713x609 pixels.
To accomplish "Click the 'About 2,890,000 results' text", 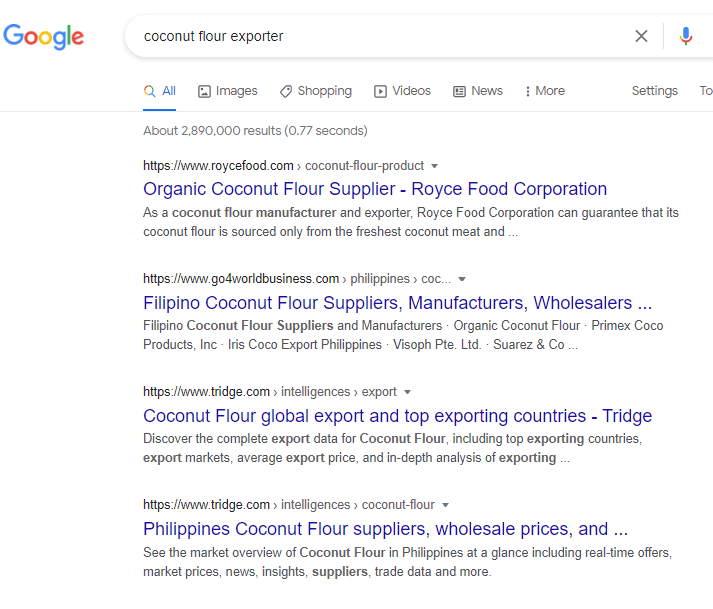I will pyautogui.click(x=255, y=131).
